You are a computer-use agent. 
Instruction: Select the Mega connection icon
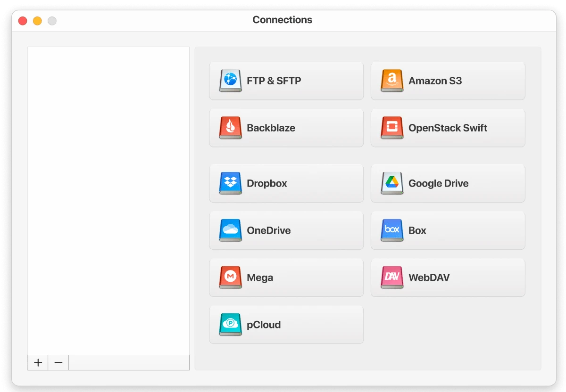coord(231,278)
